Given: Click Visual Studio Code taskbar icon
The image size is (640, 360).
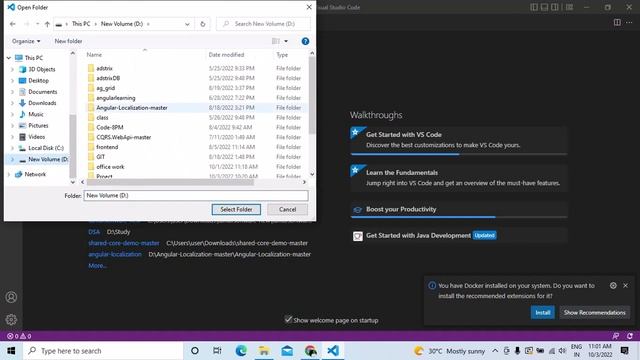Looking at the screenshot, I should click(333, 351).
